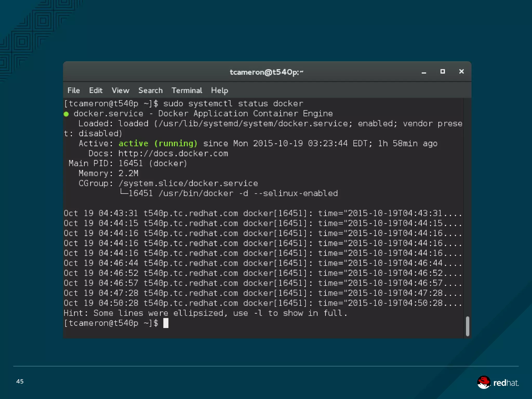Click the terminal vertical scrollbar handle
This screenshot has height=399, width=532.
(467, 326)
